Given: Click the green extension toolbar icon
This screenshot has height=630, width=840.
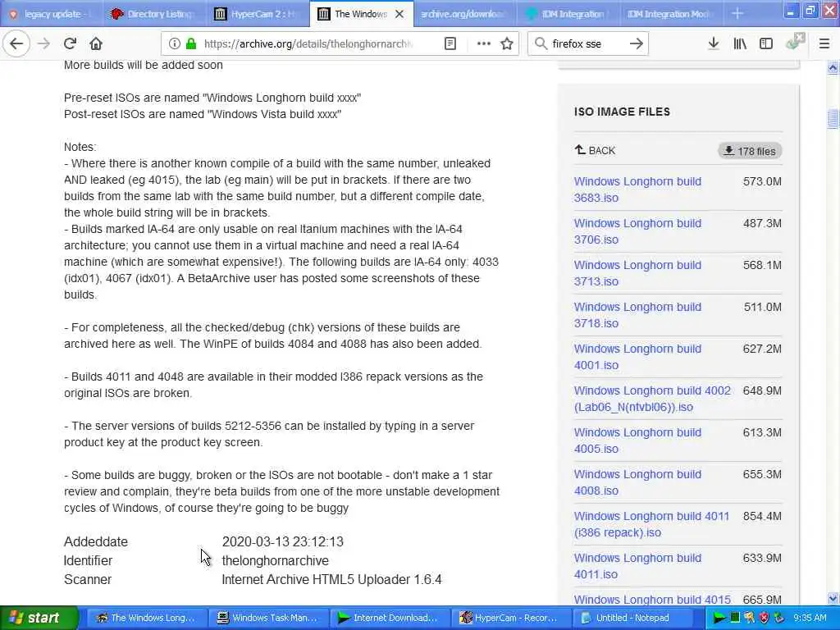Looking at the screenshot, I should click(794, 42).
